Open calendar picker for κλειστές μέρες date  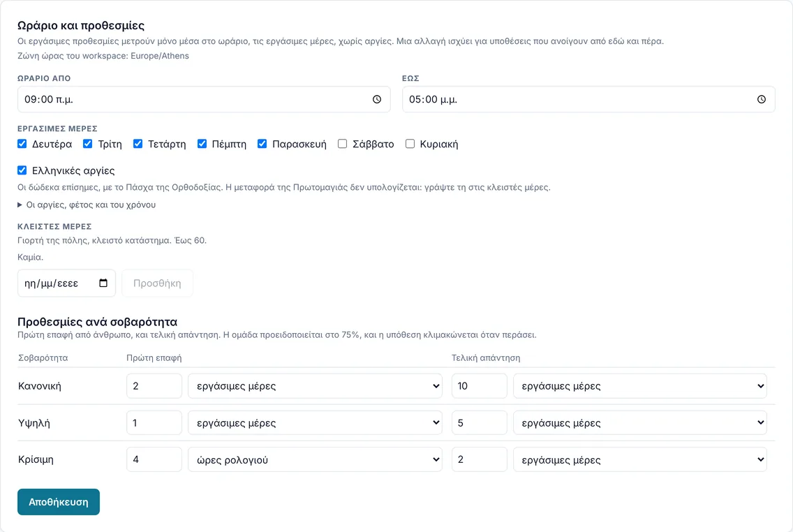pos(103,283)
